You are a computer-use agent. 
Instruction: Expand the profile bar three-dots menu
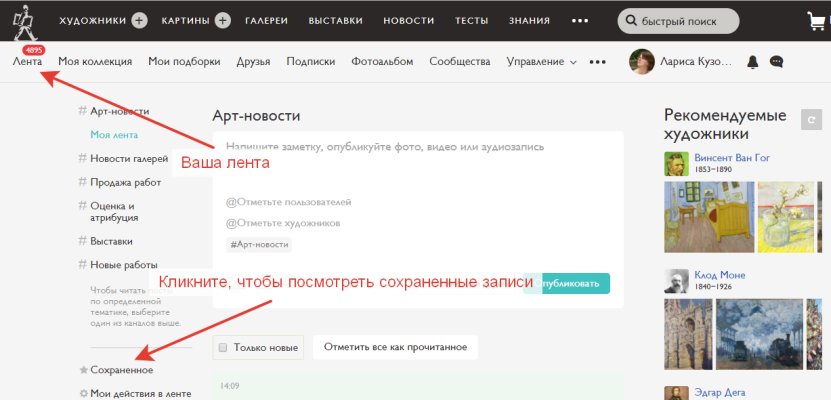598,62
